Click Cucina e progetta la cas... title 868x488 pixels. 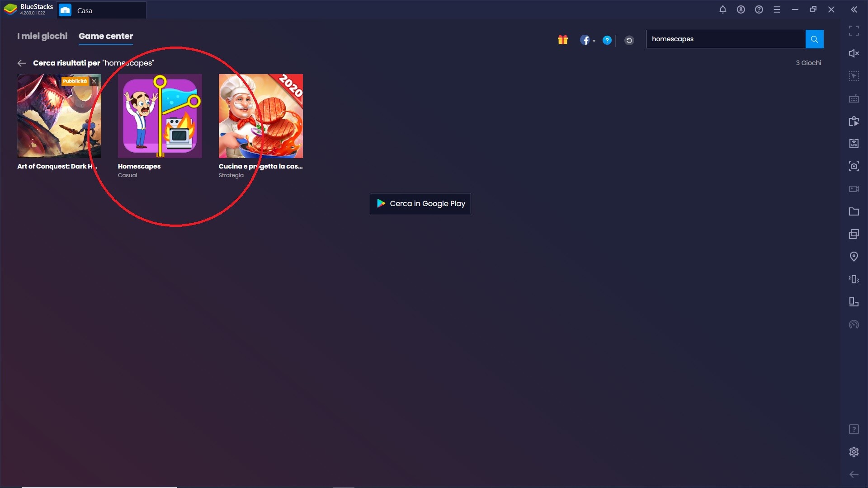tap(261, 166)
